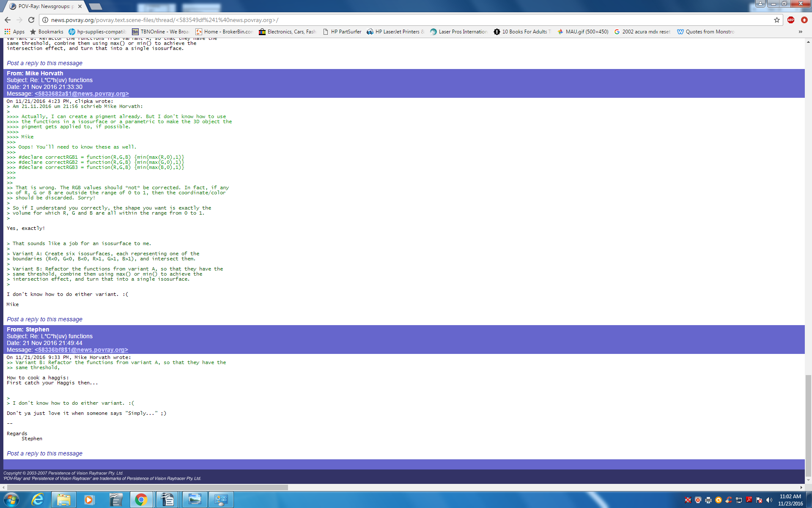Click the volume speaker tray icon
812x508 pixels.
(x=769, y=500)
